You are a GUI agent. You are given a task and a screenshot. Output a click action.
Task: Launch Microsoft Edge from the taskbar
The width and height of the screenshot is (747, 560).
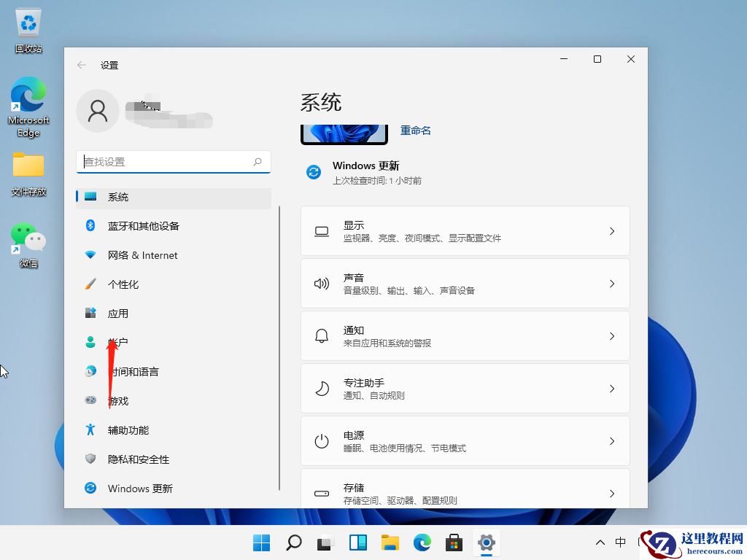coord(422,542)
